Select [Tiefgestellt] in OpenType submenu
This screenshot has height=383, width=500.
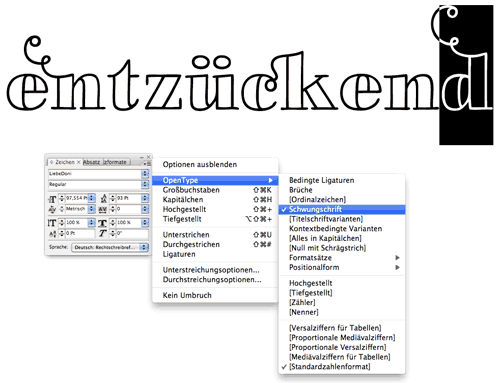[342, 293]
